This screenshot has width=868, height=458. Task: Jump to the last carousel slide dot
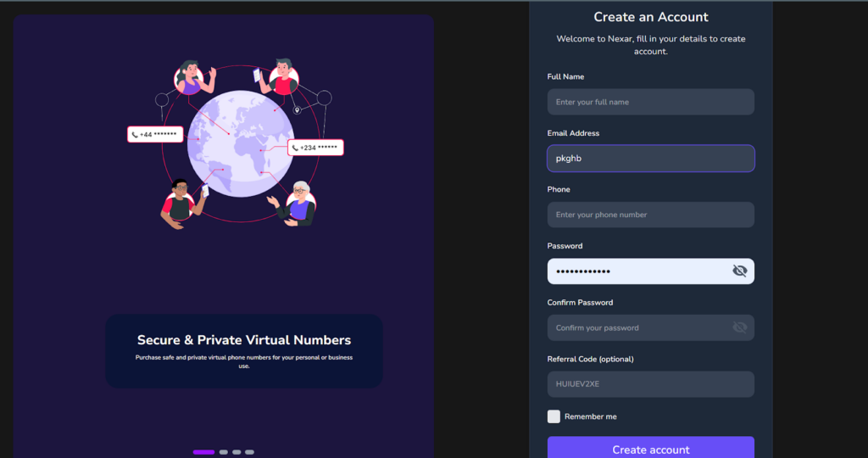pos(249,452)
